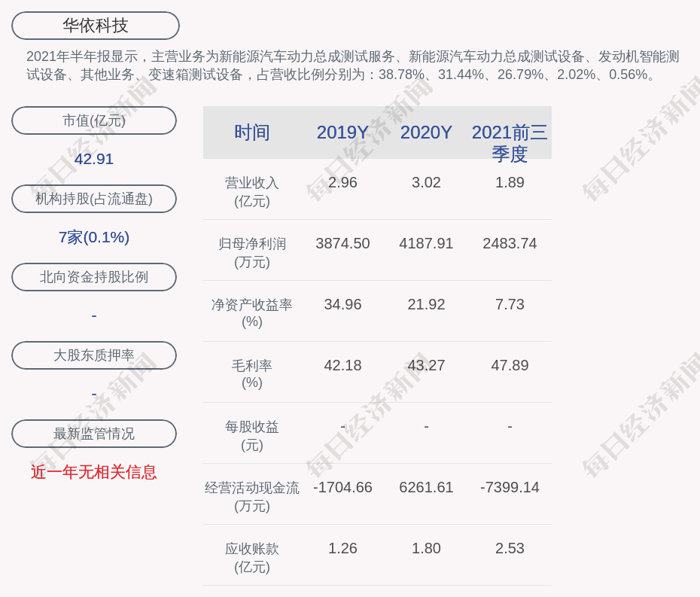The image size is (700, 597).
Task: Click gross margin value 47.89
Action: coord(510,365)
